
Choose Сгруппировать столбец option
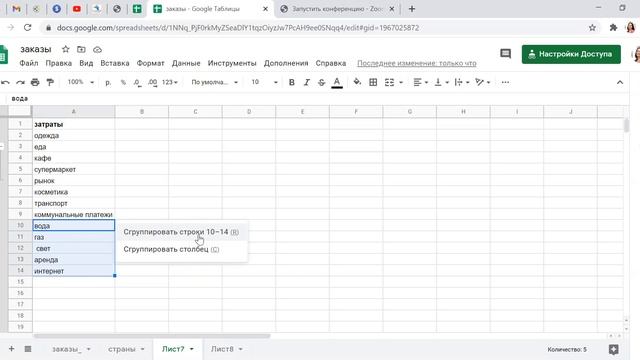181,249
